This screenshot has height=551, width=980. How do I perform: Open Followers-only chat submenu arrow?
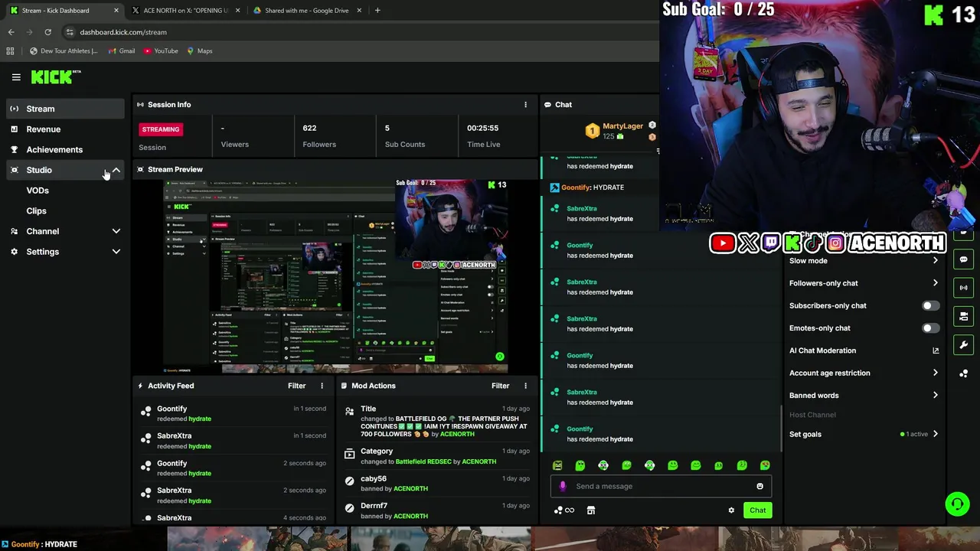tap(935, 283)
